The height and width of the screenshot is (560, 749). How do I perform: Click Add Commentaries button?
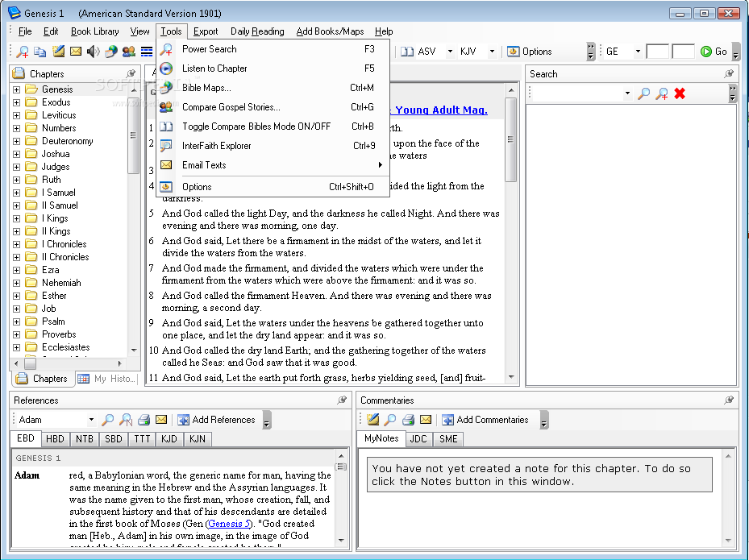[485, 420]
